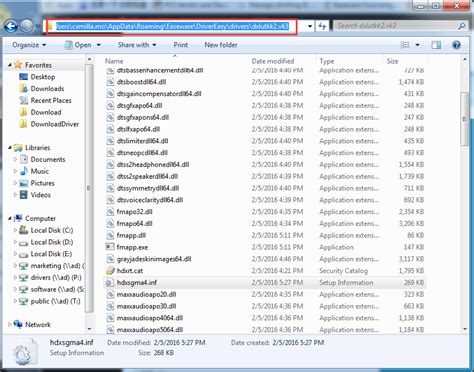Expand the Open button dropdown arrow
This screenshot has width=474, height=372.
click(x=99, y=45)
